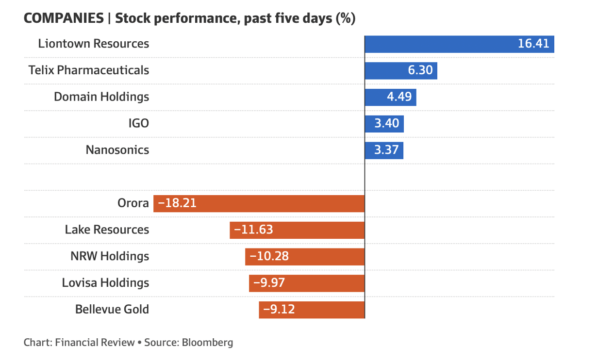Click the Orora company name
Viewport: 597px width, 364px height.
133,203
